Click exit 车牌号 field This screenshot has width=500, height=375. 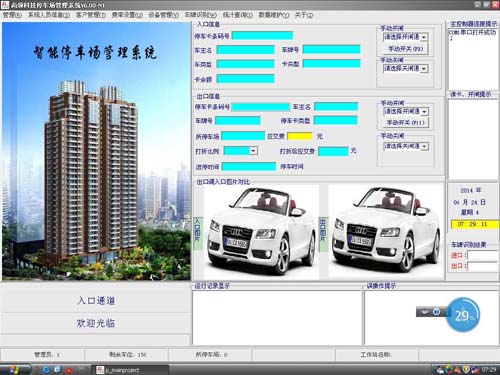238,121
